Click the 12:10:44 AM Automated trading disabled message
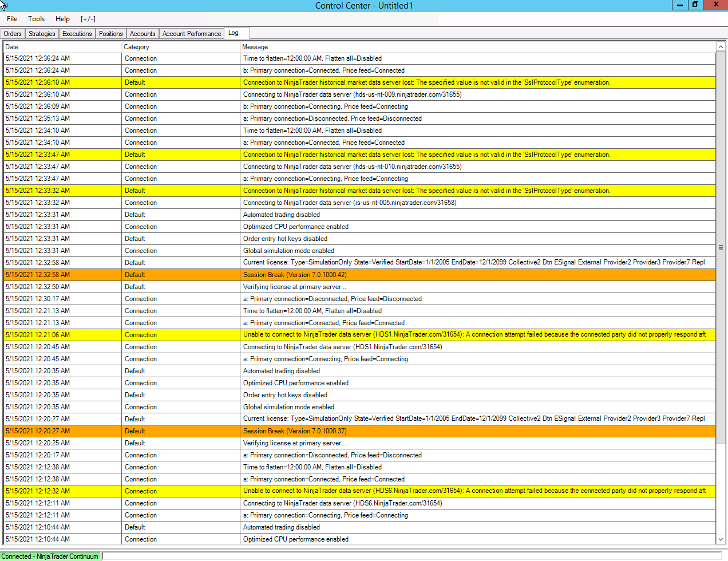This screenshot has width=728, height=561. pyautogui.click(x=282, y=527)
